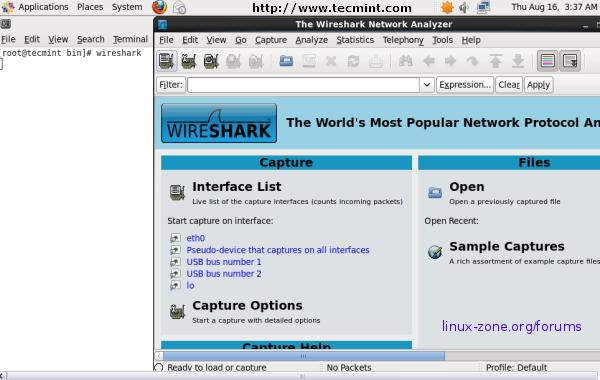The width and height of the screenshot is (600, 380).
Task: Open the Telephony menu
Action: coord(403,40)
